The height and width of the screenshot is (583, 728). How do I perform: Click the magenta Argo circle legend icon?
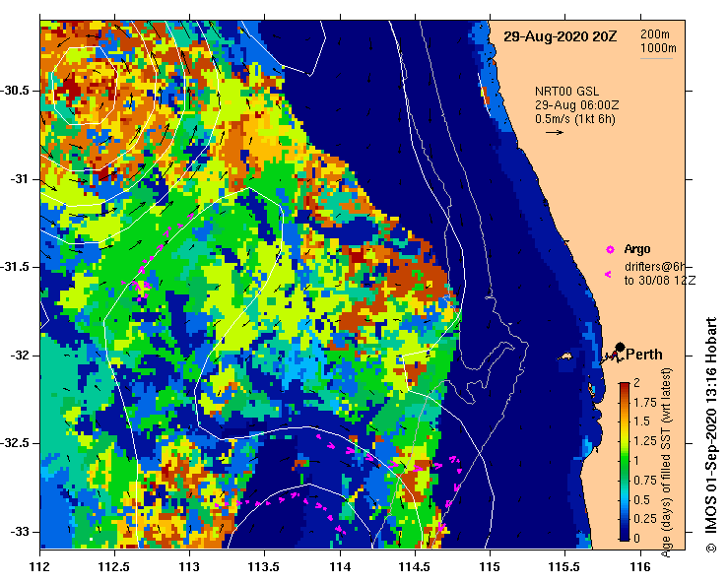pyautogui.click(x=610, y=250)
